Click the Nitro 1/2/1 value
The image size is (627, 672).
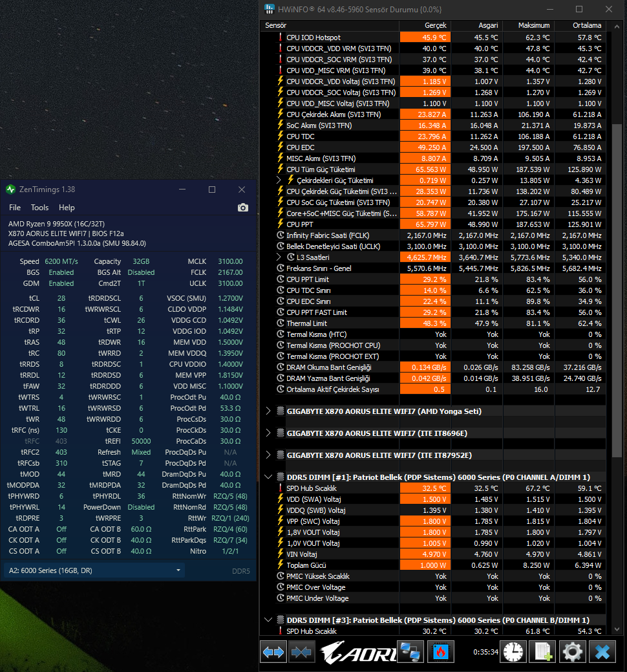(x=230, y=551)
